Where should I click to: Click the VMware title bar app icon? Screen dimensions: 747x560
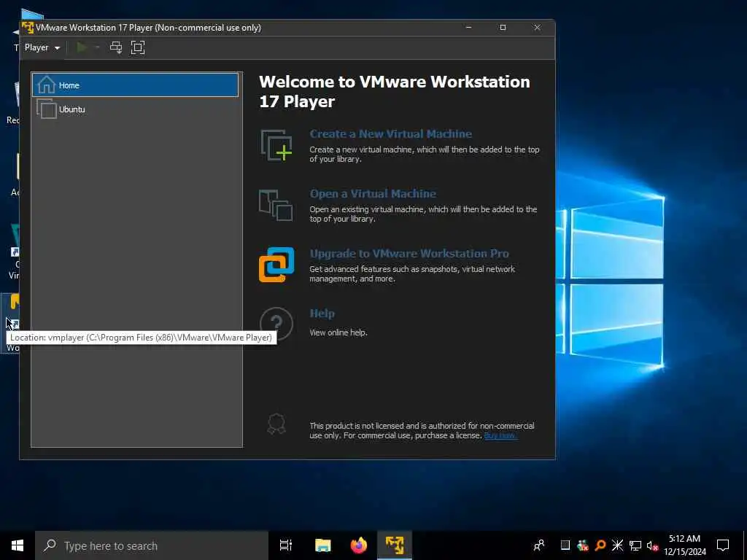click(x=28, y=28)
